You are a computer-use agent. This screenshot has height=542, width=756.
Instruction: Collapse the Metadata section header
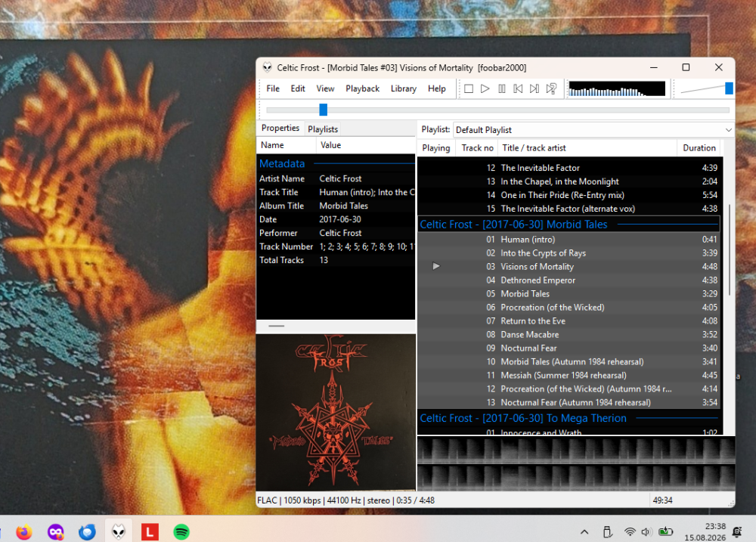point(336,163)
